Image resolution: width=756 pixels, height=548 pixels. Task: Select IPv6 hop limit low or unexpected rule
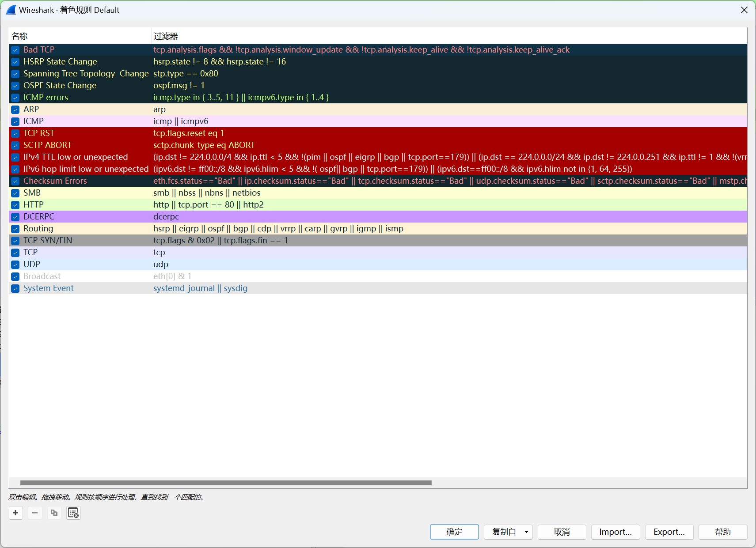[x=86, y=169]
